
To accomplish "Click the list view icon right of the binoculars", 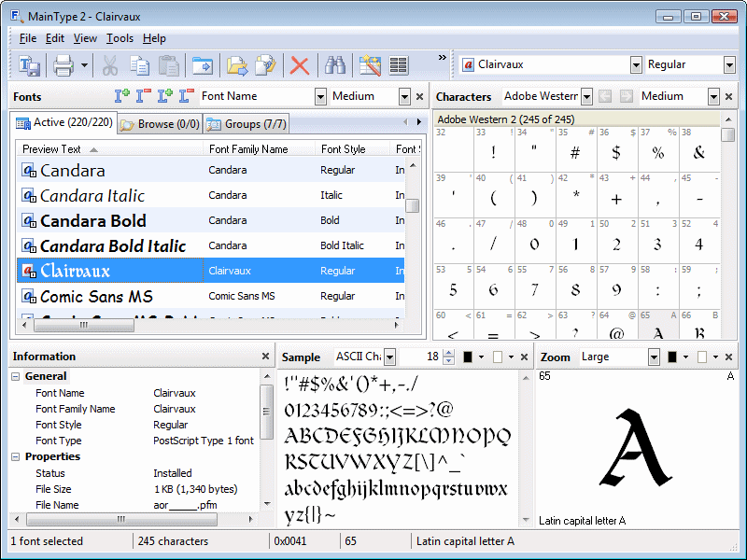I will click(x=399, y=65).
